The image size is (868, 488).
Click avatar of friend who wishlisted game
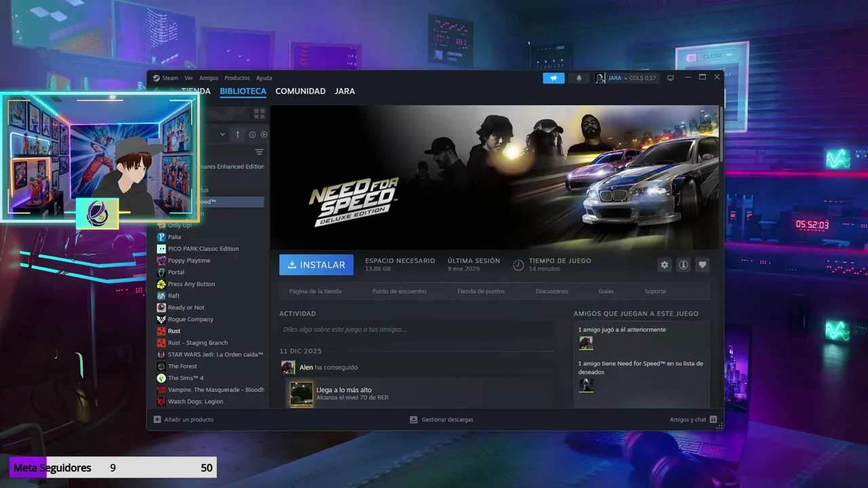click(x=586, y=385)
